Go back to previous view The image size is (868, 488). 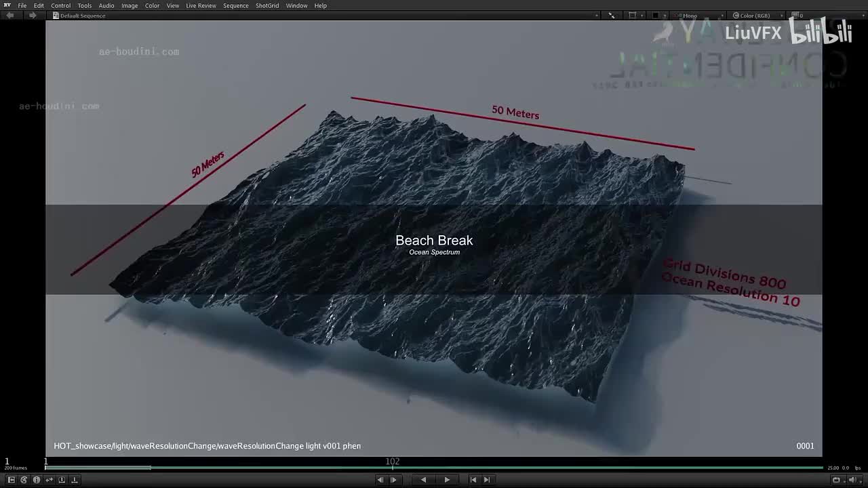pos(10,16)
